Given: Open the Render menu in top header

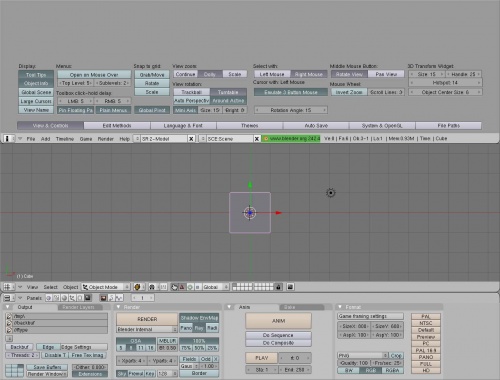Looking at the screenshot, I should tap(106, 139).
